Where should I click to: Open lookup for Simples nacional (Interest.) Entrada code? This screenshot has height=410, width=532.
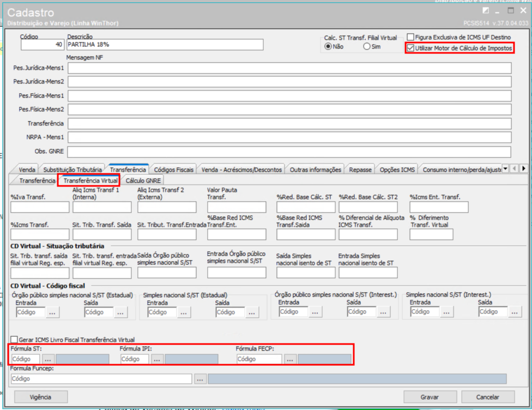coord(446,311)
